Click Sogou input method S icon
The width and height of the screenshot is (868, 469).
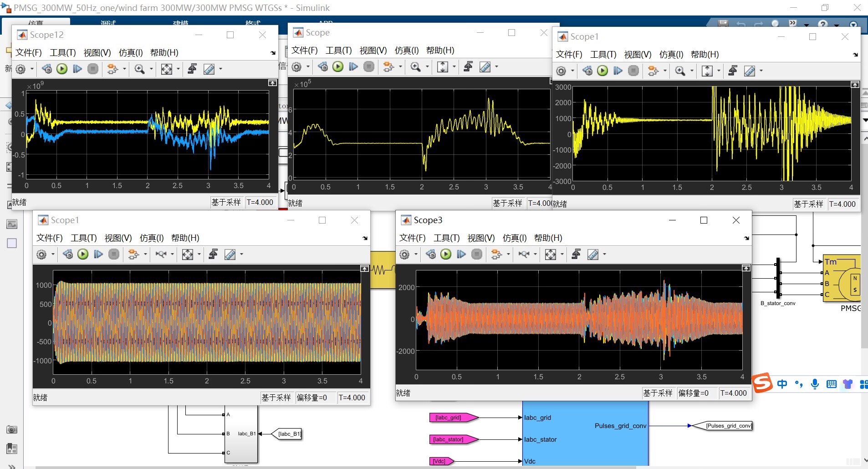(x=762, y=383)
